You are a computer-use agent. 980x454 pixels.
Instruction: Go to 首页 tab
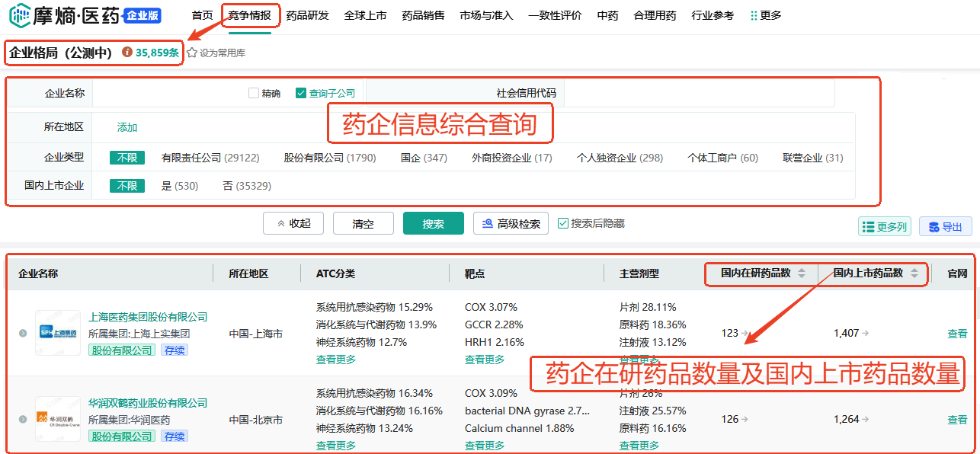pos(202,15)
